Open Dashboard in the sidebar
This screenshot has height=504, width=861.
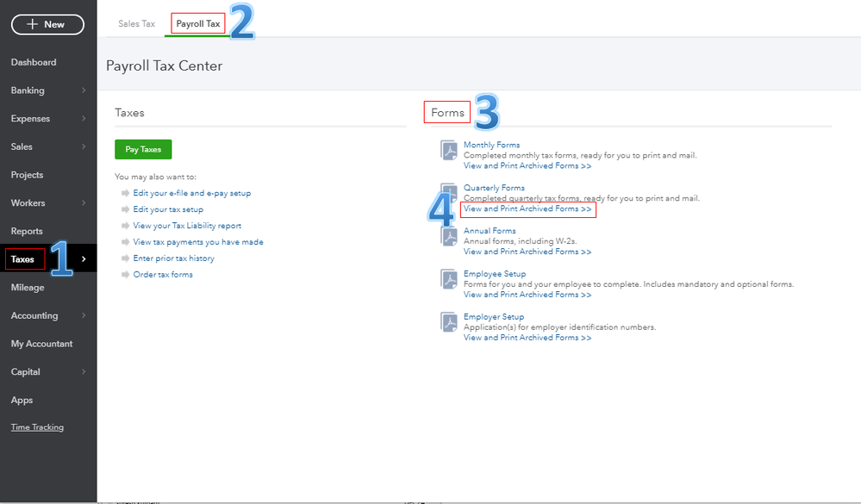point(34,62)
